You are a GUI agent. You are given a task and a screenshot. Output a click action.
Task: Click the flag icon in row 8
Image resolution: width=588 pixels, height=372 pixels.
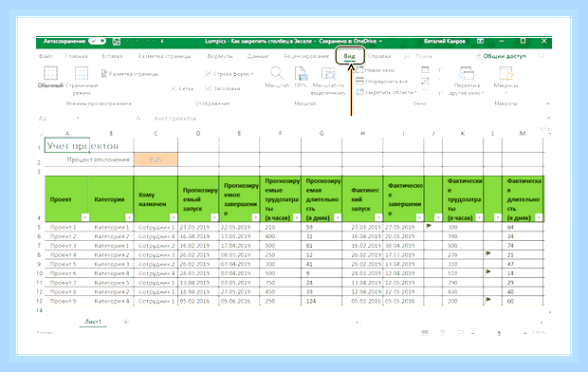point(488,253)
